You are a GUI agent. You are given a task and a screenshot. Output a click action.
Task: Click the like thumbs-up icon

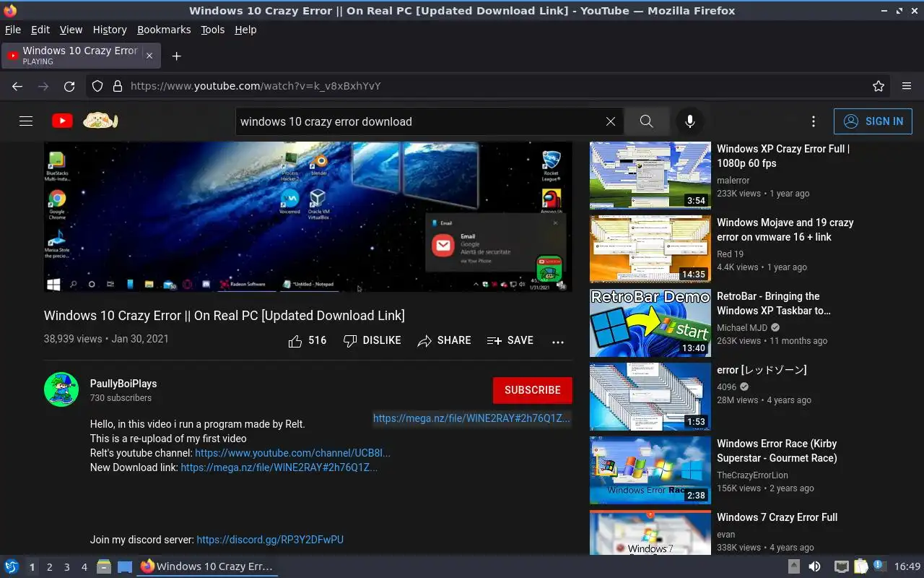coord(295,341)
